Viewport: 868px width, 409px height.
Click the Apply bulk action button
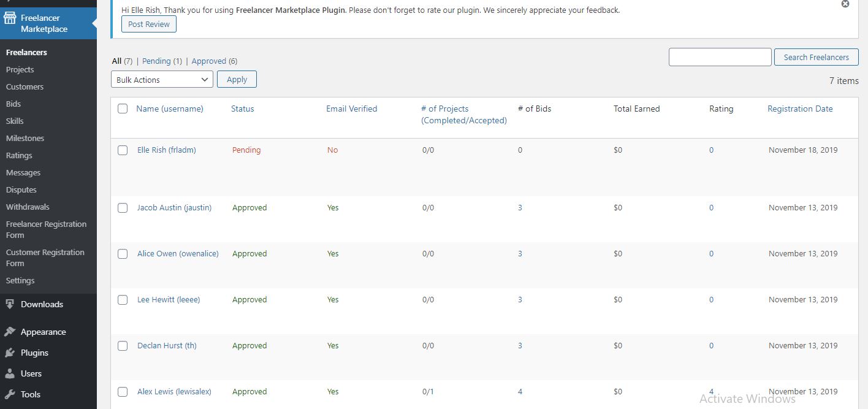point(237,79)
